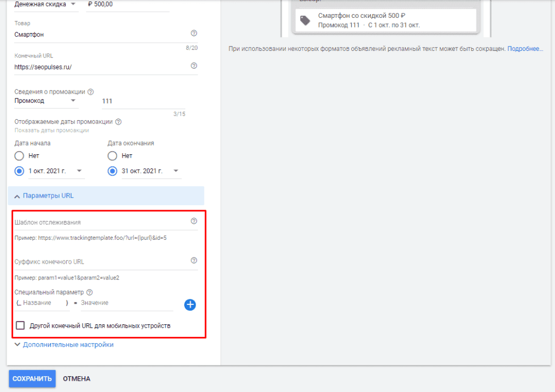The width and height of the screenshot is (555, 392).
Task: Click the ad preview card Смартфон со скидкой
Action: point(386,20)
